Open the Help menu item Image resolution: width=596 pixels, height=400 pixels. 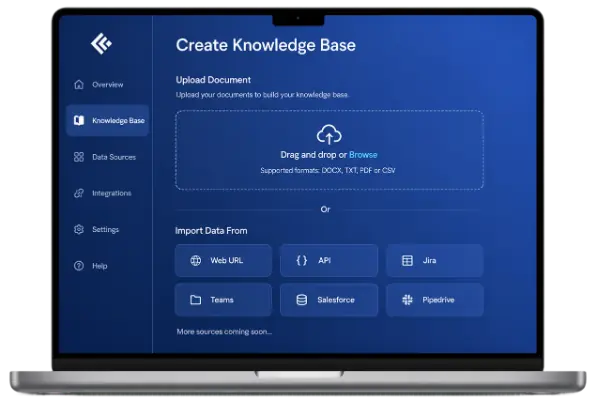pos(108,266)
